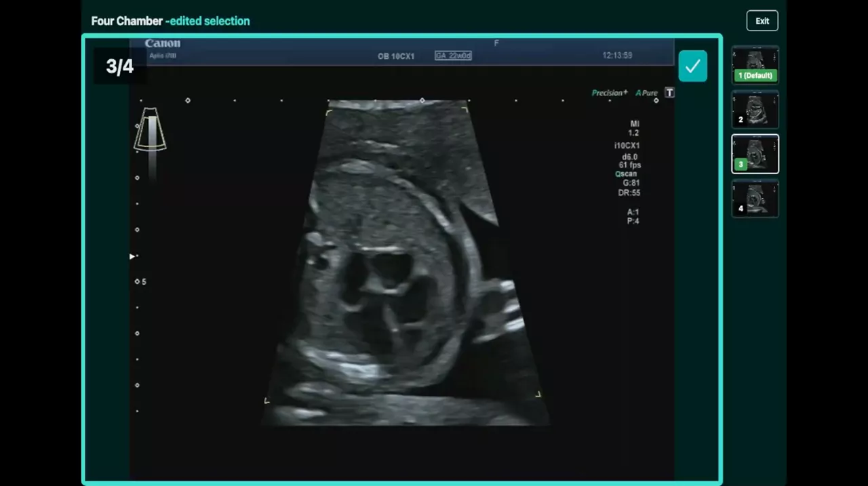The width and height of the screenshot is (868, 486).
Task: Click the 3/4 image counter
Action: coord(120,66)
